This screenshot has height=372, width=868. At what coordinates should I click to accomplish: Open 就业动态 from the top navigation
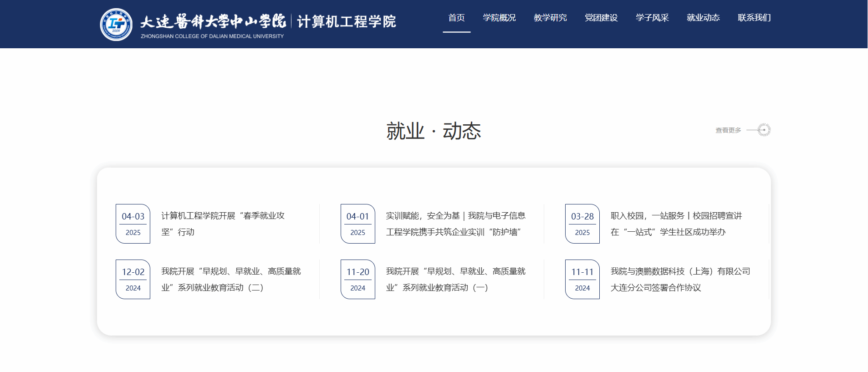[x=703, y=18]
